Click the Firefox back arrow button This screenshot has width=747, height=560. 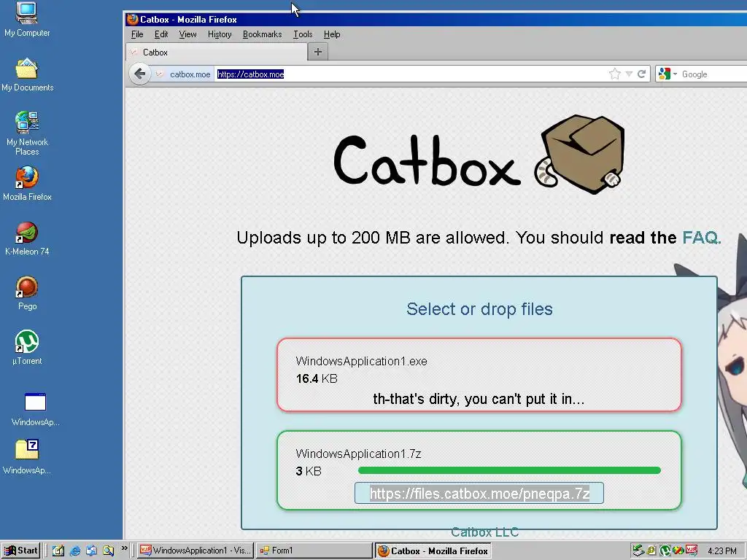click(x=139, y=74)
